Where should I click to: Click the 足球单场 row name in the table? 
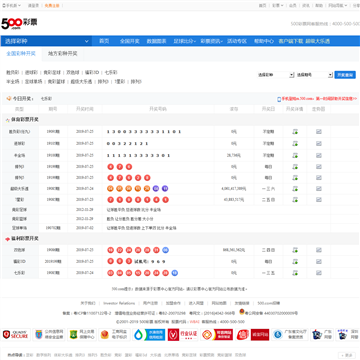(x=20, y=228)
